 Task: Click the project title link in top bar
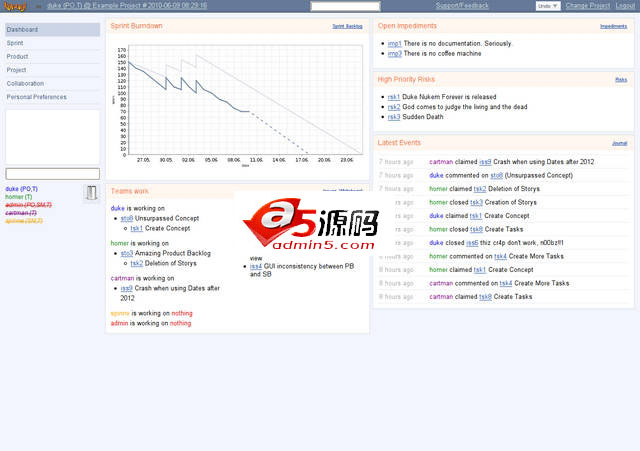(x=127, y=6)
